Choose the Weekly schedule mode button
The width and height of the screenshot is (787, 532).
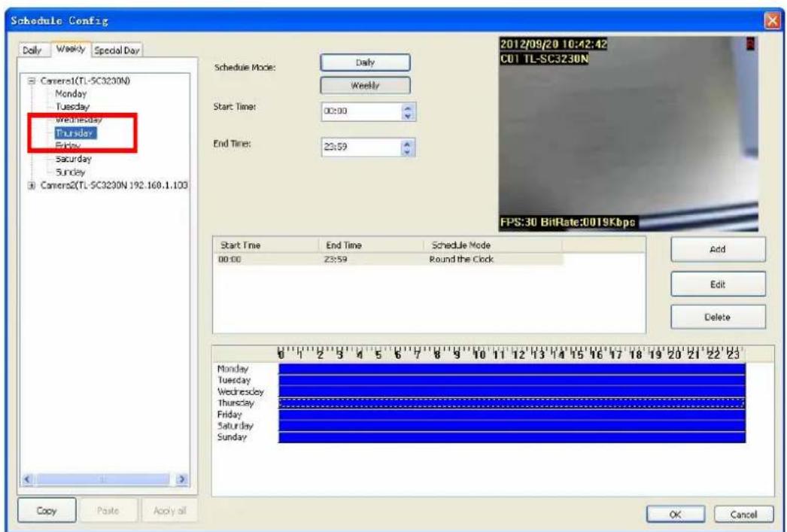click(365, 85)
